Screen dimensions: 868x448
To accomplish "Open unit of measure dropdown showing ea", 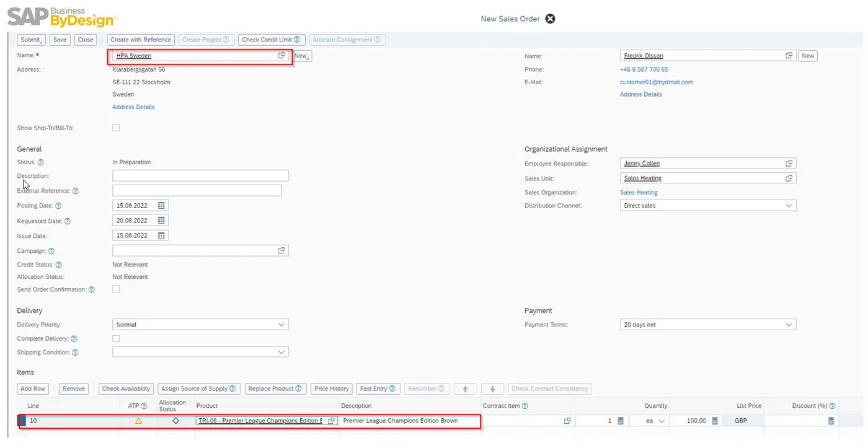I will tap(662, 421).
